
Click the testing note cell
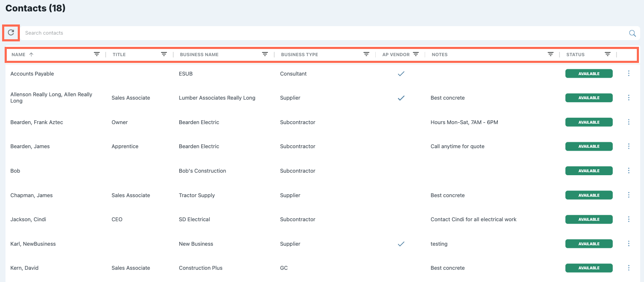(439, 244)
